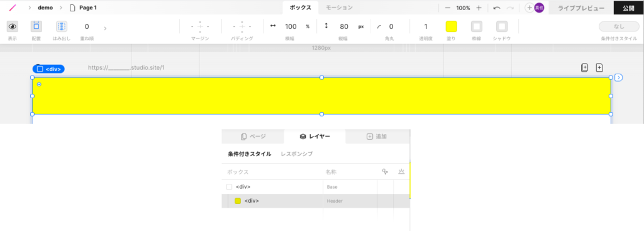This screenshot has width=644, height=231.
Task: Open the パディング padding control
Action: tap(242, 26)
